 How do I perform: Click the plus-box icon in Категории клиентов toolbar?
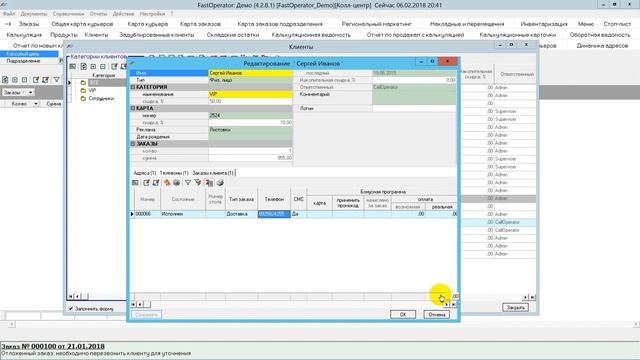click(93, 67)
